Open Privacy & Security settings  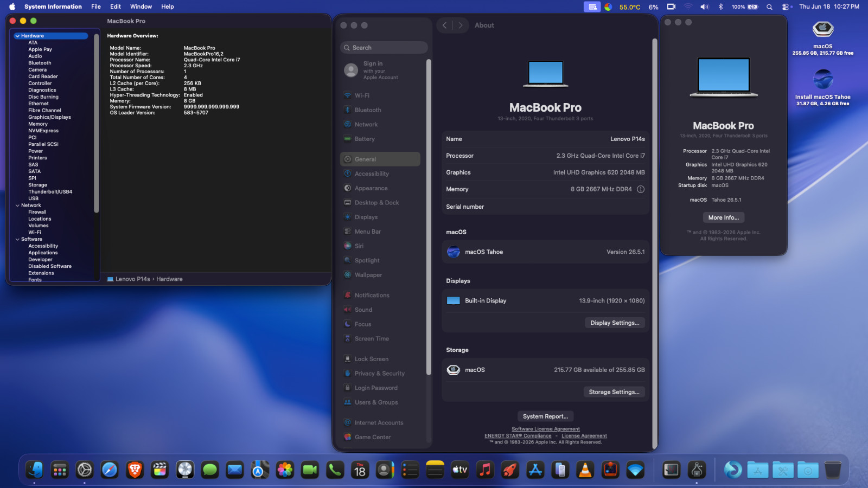[x=380, y=374]
